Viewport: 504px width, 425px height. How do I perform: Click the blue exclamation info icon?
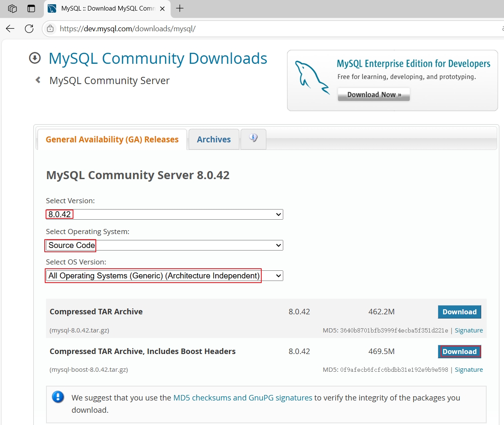tap(58, 397)
